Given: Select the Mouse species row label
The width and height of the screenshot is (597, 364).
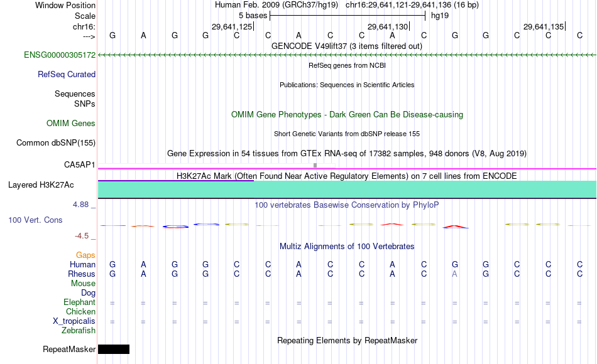Looking at the screenshot, I should point(83,284).
